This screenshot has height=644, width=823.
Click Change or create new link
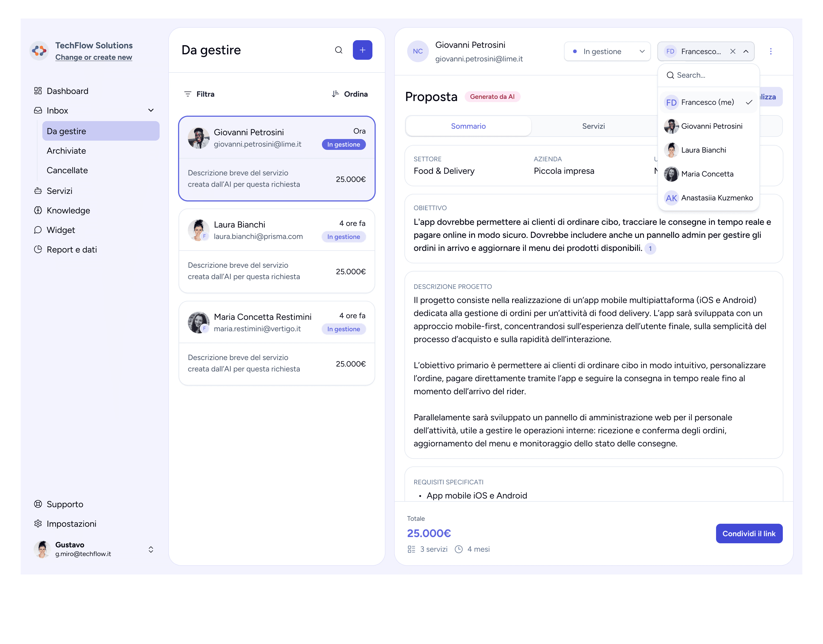tap(93, 57)
